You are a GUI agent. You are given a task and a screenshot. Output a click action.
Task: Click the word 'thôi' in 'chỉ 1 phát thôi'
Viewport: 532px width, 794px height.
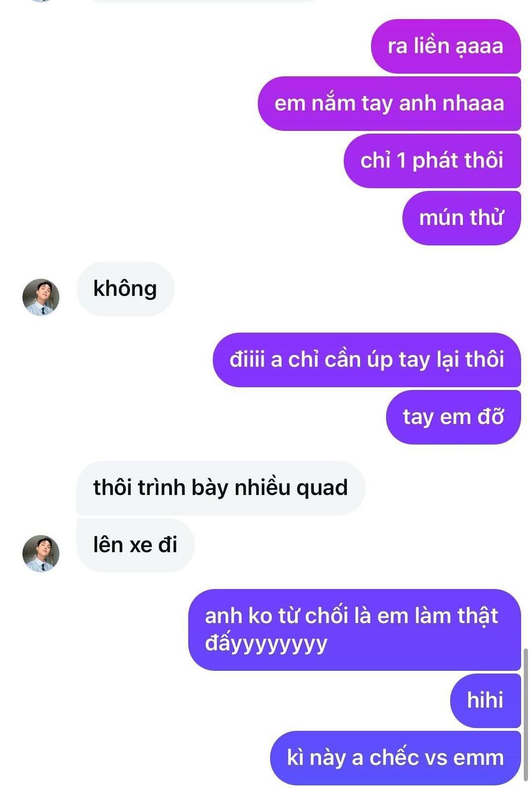point(484,160)
